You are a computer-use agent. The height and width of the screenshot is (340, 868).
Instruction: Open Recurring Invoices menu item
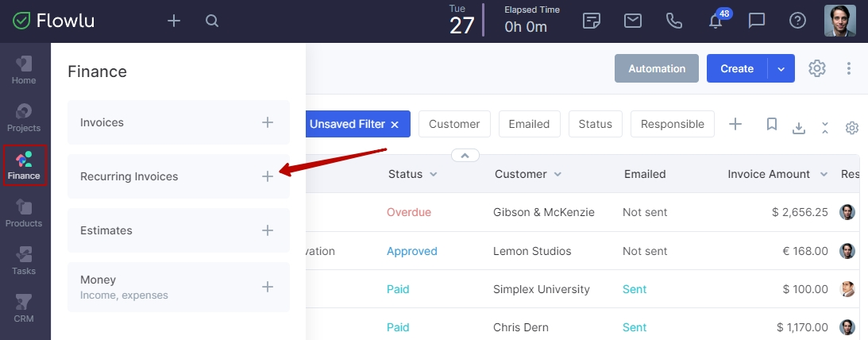click(x=178, y=176)
